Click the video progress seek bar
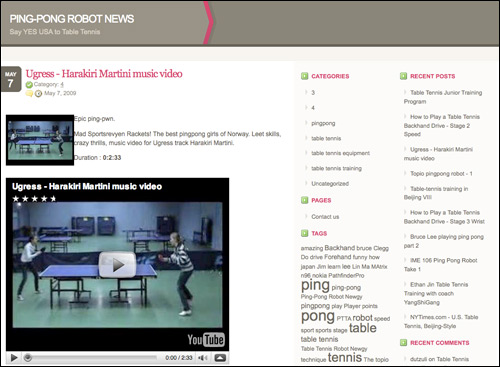Viewport: 500px width, 367px height. pyautogui.click(x=91, y=358)
